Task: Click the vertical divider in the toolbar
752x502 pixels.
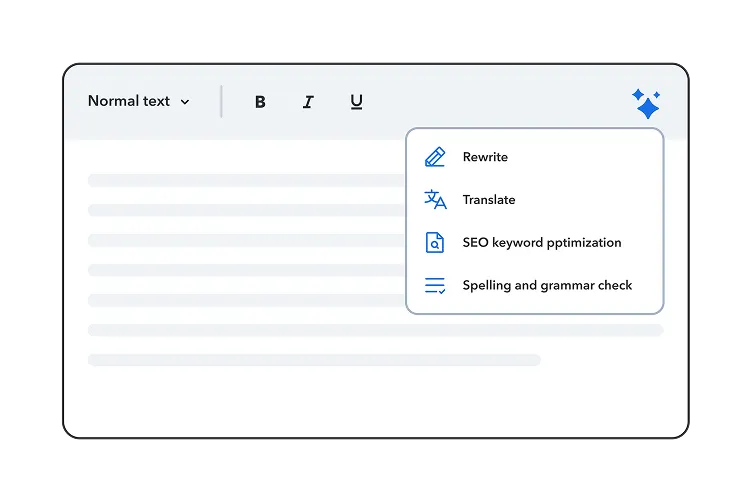Action: click(221, 102)
